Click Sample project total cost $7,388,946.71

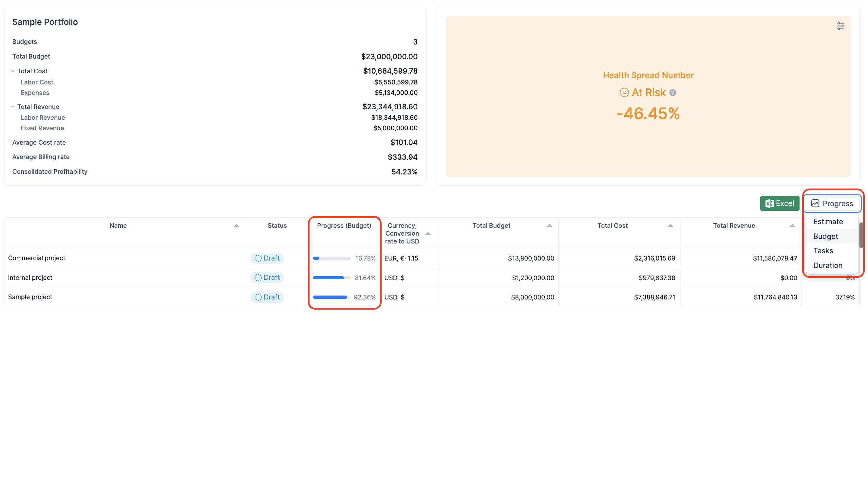tap(655, 297)
